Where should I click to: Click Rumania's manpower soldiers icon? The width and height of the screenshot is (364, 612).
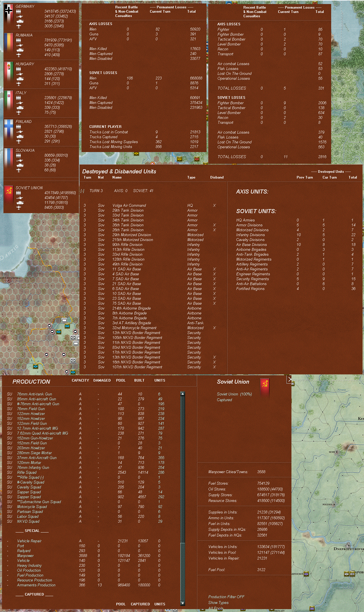coord(19,40)
